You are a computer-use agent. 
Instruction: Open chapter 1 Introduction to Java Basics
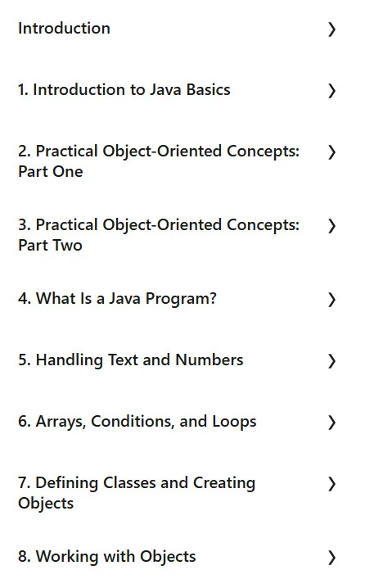pos(124,90)
